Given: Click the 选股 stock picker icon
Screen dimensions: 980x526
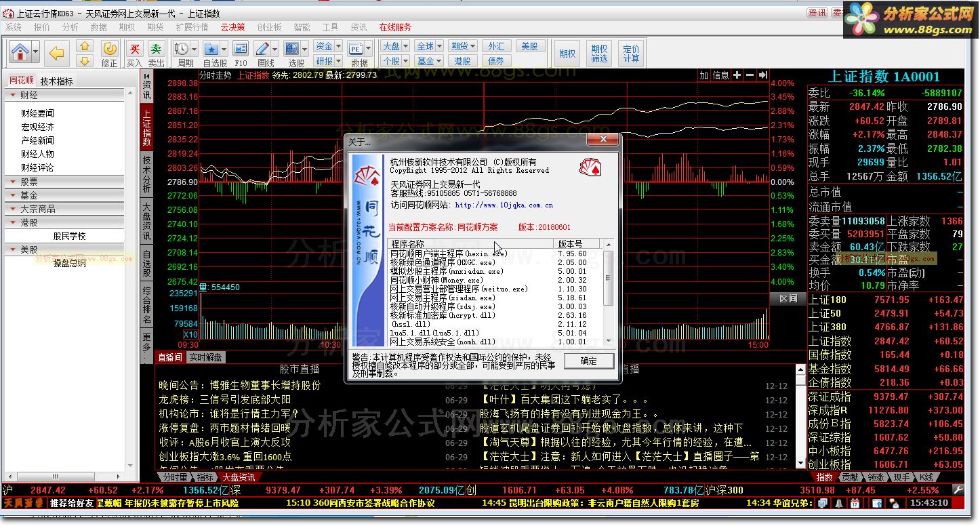Looking at the screenshot, I should [292, 49].
